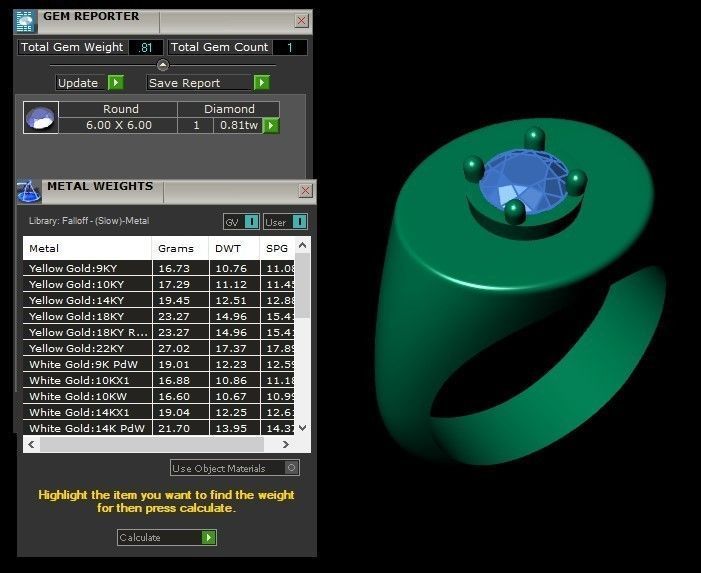Screen dimensions: 701x573
Task: Click the Save Report label
Action: pos(185,83)
